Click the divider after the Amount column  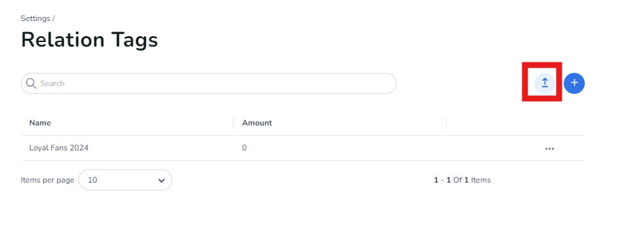coord(447,123)
